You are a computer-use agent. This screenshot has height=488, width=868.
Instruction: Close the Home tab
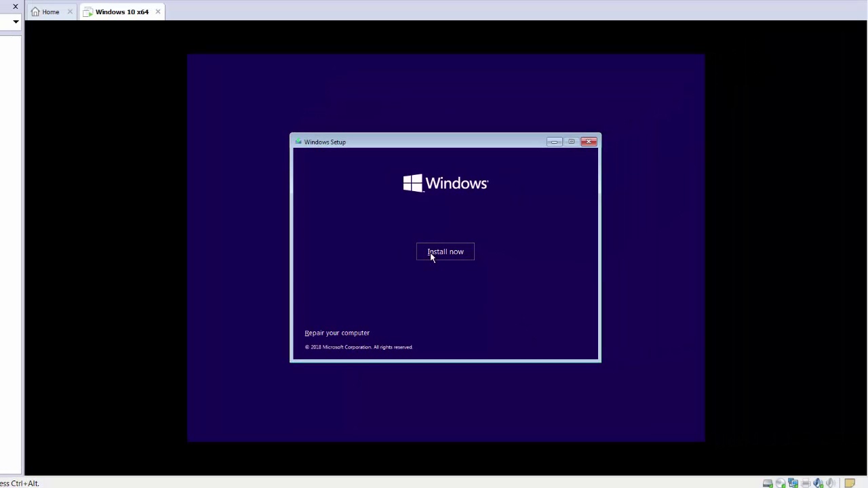pyautogui.click(x=70, y=12)
